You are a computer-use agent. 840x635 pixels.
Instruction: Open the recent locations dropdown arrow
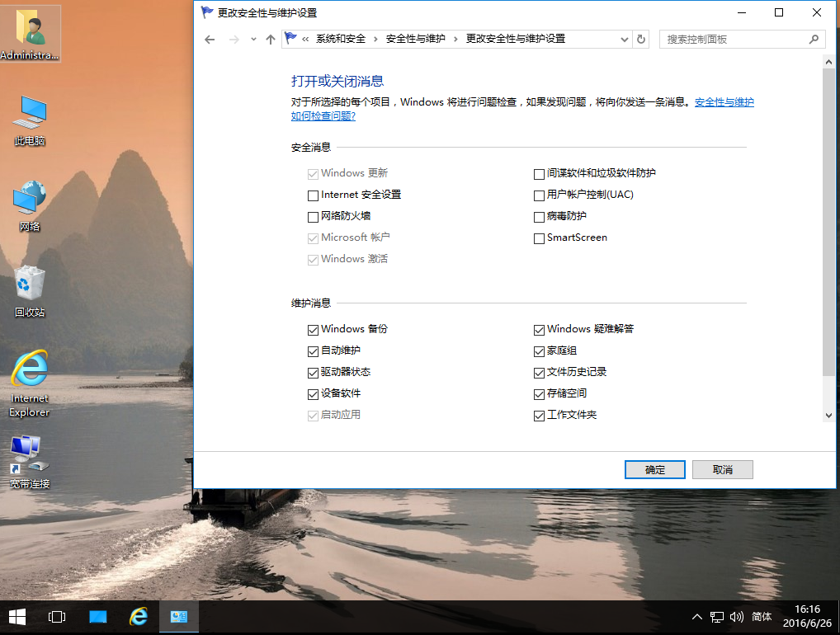pos(253,39)
